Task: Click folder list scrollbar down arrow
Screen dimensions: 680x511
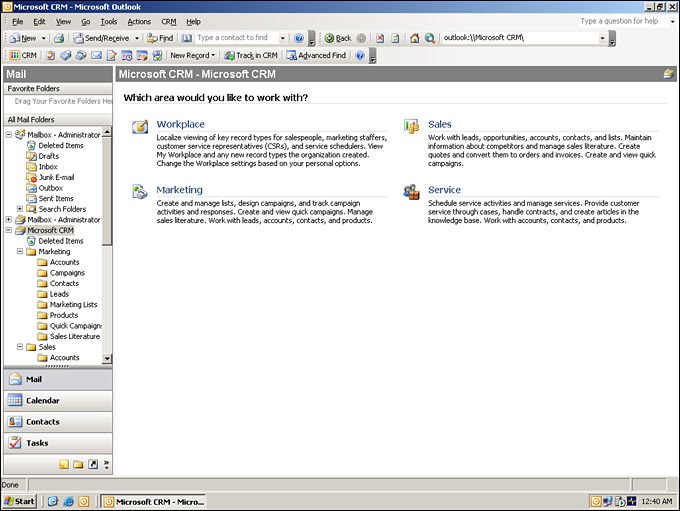Action: pyautogui.click(x=107, y=358)
